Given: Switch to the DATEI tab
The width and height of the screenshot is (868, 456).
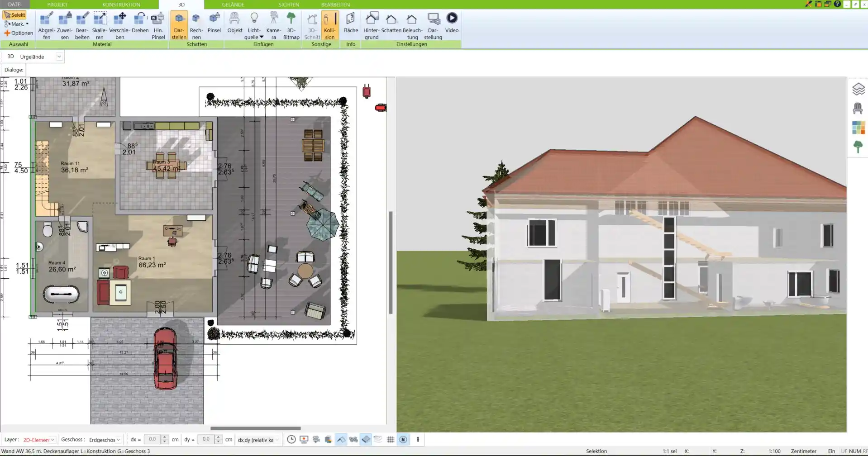Looking at the screenshot, I should pos(15,5).
